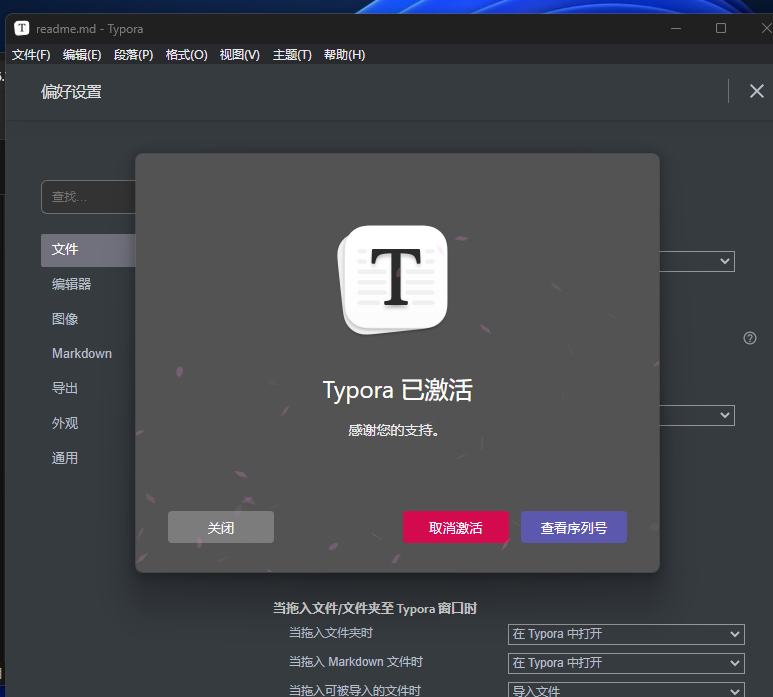Click the help question mark icon
The image size is (773, 697).
[749, 338]
